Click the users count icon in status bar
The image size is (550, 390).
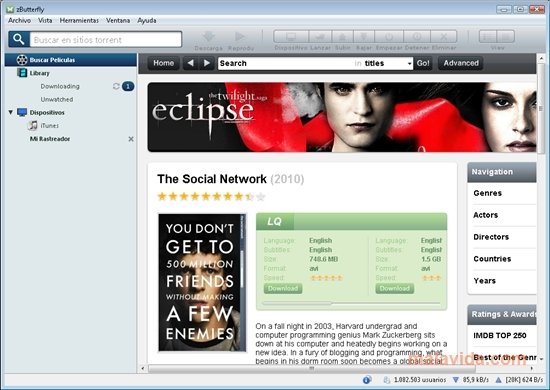tap(387, 380)
